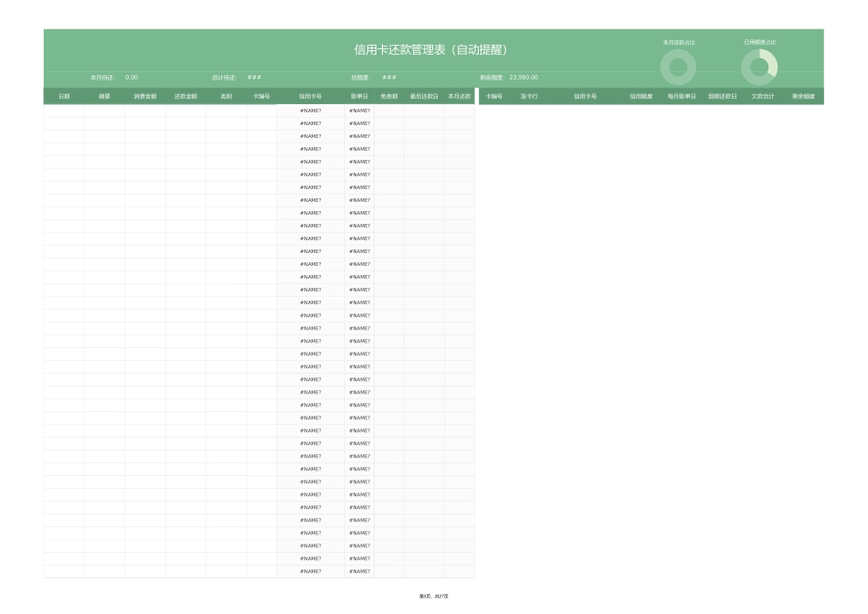Click the 23,980.00 remaining limit value
The image size is (868, 614).
point(524,78)
